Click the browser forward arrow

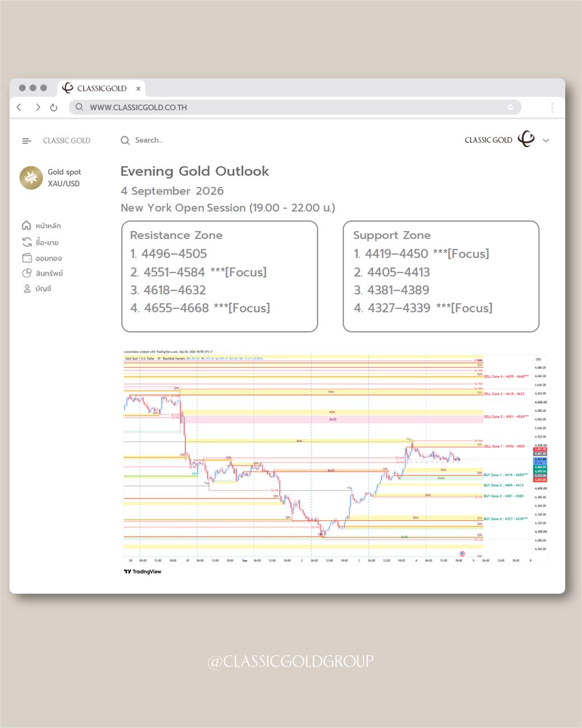(x=37, y=107)
